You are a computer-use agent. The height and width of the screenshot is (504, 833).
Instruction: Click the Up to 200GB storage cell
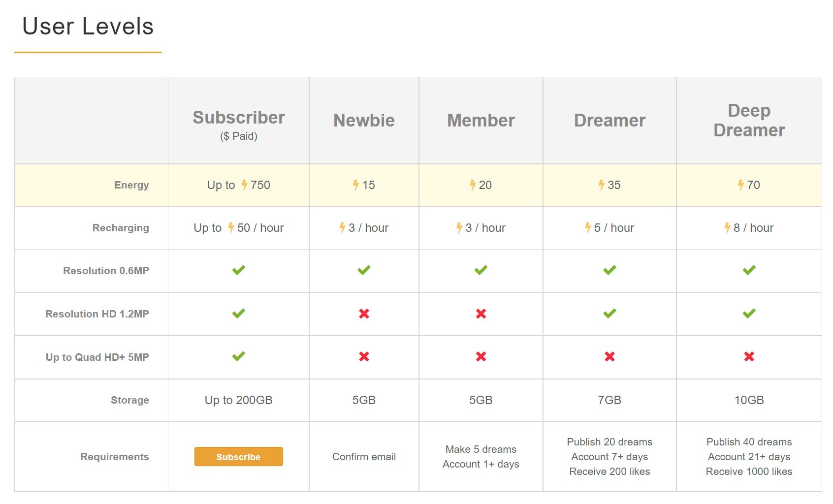coord(239,400)
